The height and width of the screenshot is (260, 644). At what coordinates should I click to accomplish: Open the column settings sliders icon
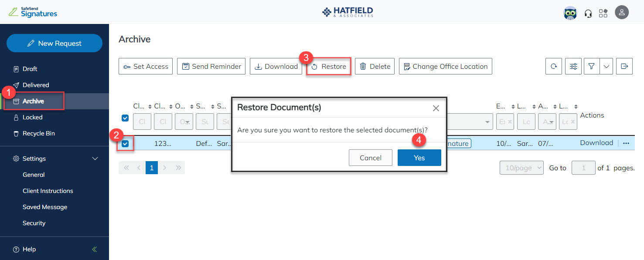click(x=573, y=66)
